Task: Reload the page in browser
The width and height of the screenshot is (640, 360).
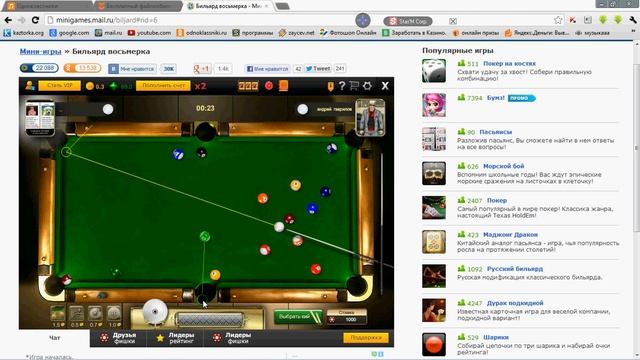Action: pyautogui.click(x=35, y=20)
